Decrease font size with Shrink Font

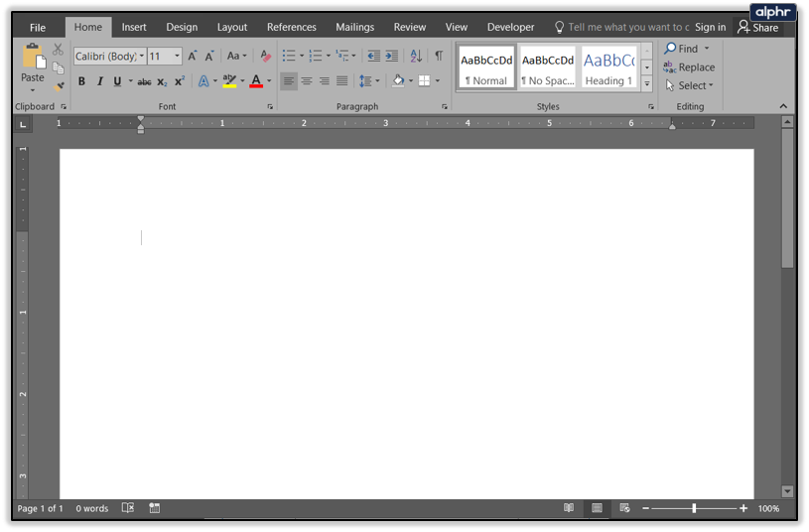click(209, 56)
